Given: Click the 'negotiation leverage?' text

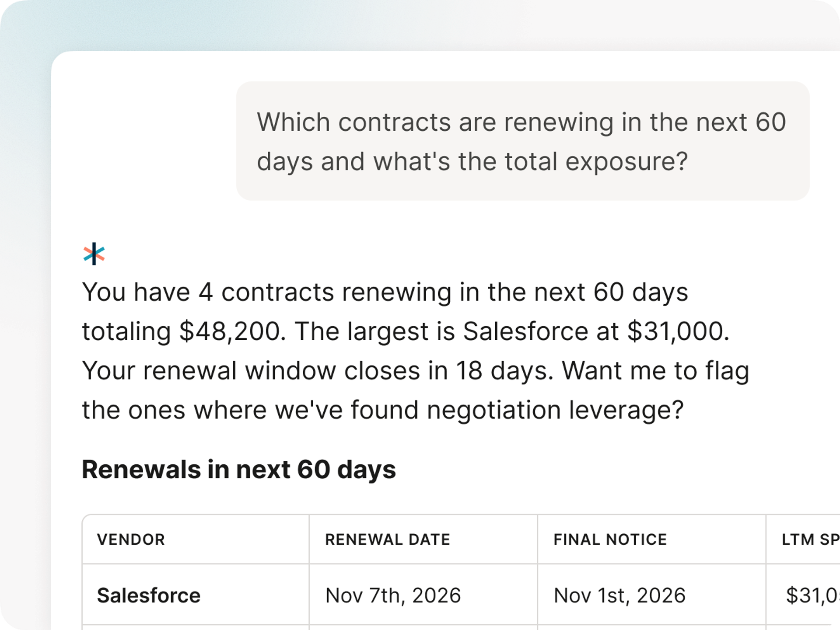Looking at the screenshot, I should [x=555, y=411].
